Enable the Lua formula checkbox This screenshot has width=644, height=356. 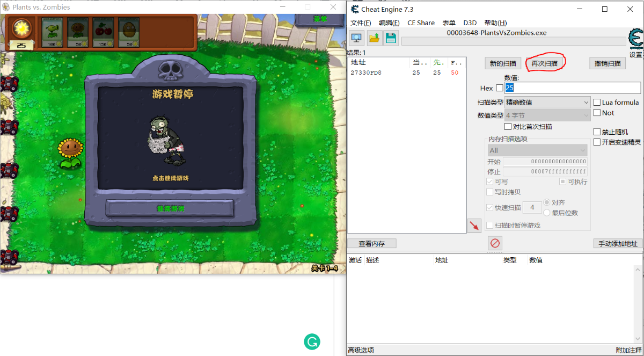point(597,103)
